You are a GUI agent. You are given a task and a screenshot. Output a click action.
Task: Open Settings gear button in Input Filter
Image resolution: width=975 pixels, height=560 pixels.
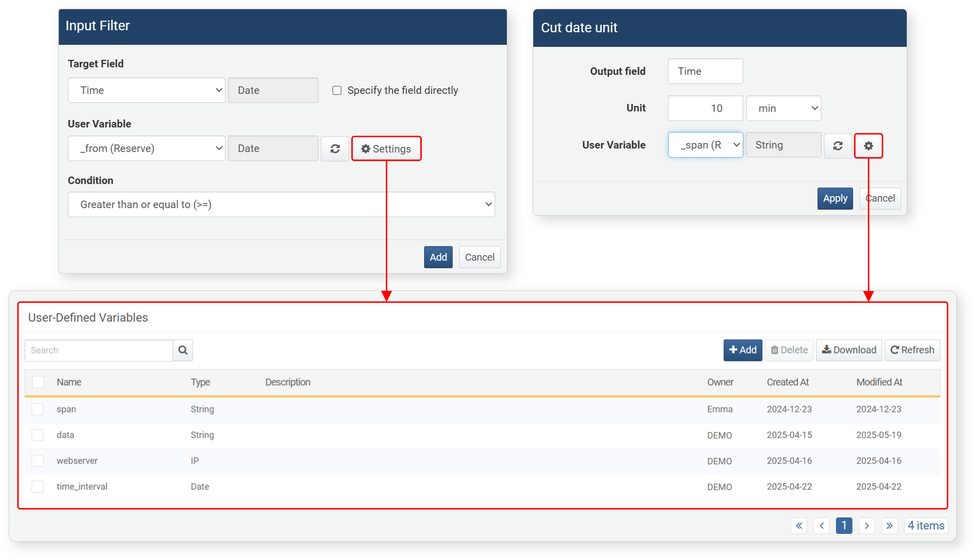386,148
